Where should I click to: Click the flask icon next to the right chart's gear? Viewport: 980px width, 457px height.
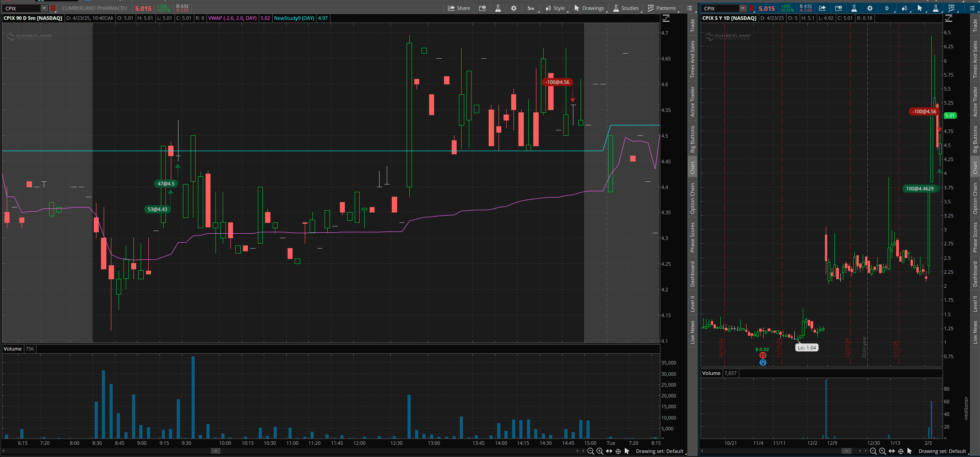coord(854,8)
